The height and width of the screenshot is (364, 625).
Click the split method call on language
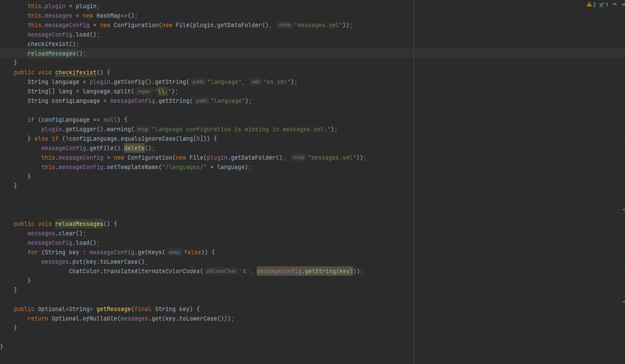(x=122, y=91)
